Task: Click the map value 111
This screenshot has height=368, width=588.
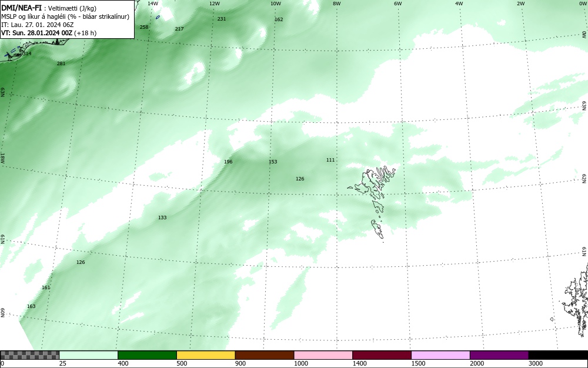Action: click(330, 160)
